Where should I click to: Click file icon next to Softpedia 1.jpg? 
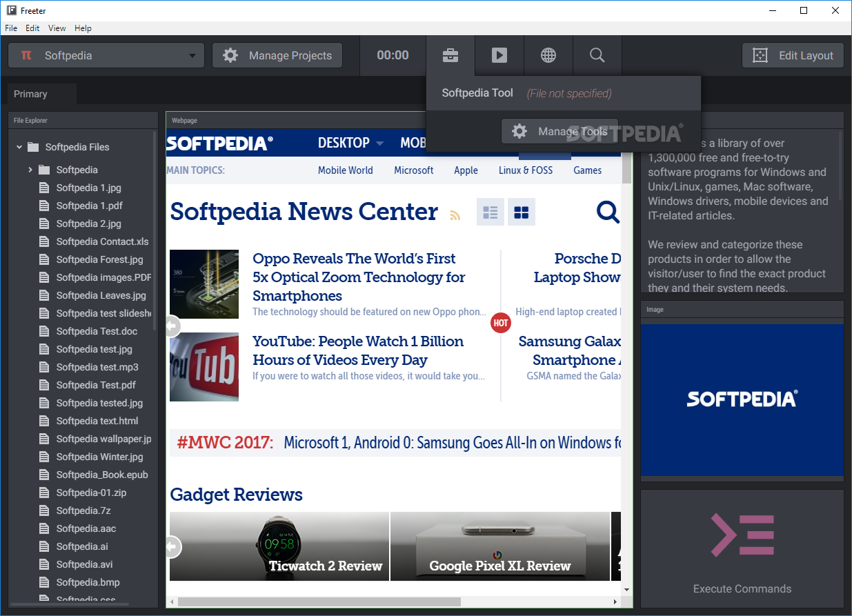pyautogui.click(x=44, y=188)
